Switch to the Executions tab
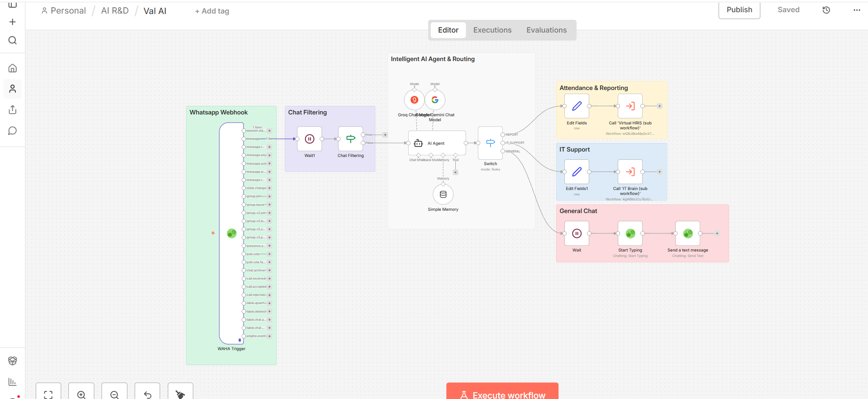This screenshot has width=868, height=399. (492, 30)
